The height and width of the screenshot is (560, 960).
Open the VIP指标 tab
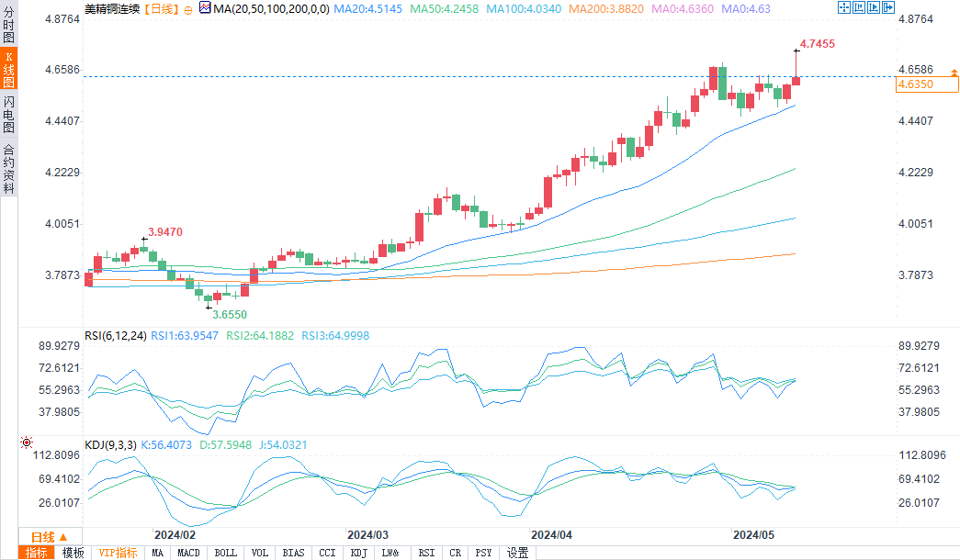pyautogui.click(x=117, y=553)
